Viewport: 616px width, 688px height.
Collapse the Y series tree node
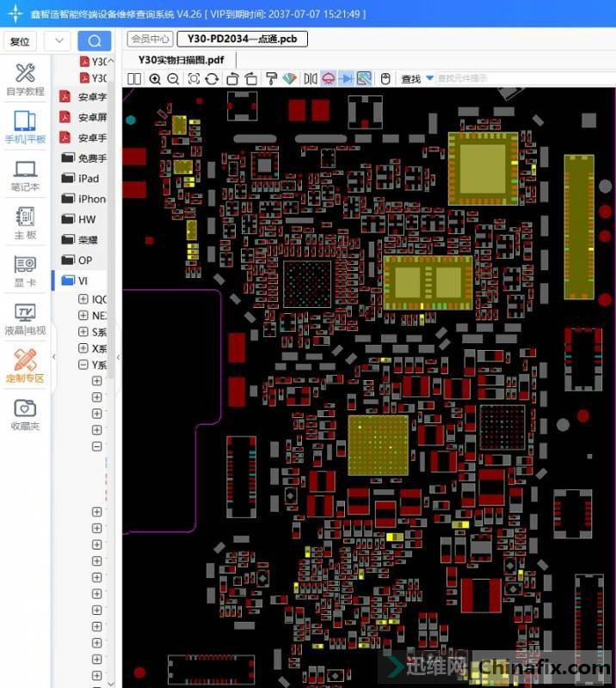[83, 365]
